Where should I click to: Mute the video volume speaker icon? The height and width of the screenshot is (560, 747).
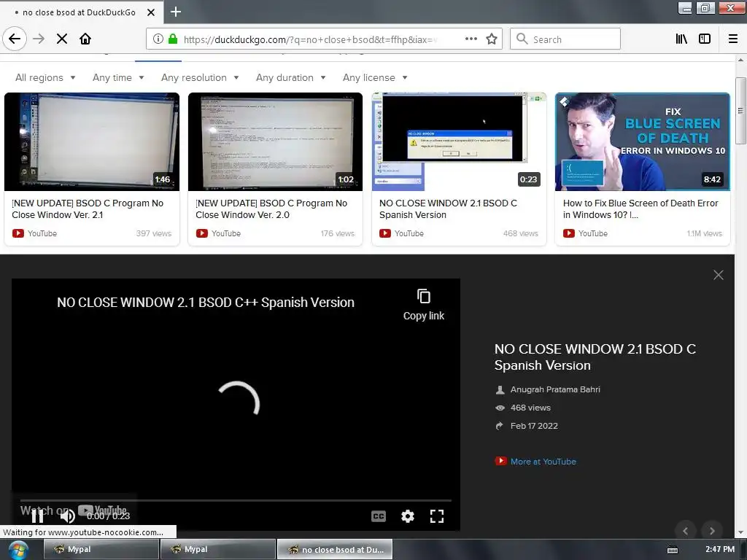[67, 516]
